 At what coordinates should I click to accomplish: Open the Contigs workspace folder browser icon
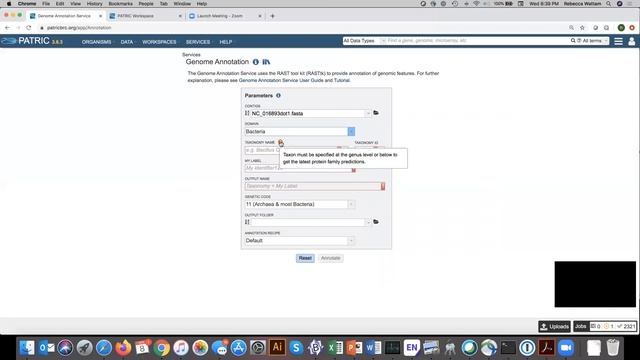coord(376,113)
